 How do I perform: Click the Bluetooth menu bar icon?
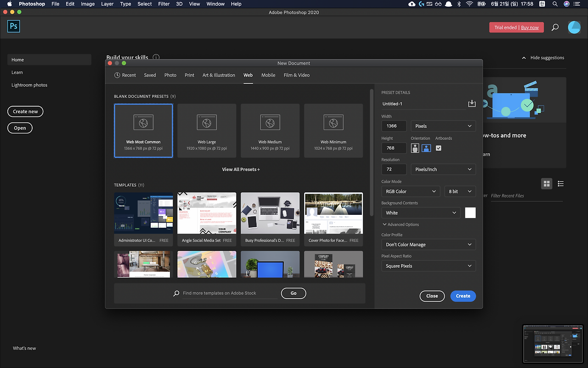point(458,4)
